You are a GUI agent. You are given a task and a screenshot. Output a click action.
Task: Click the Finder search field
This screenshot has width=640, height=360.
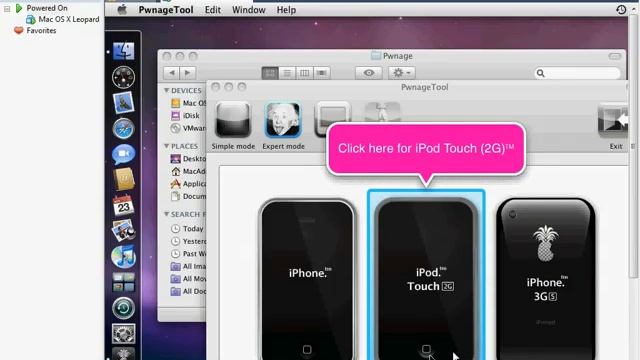577,73
